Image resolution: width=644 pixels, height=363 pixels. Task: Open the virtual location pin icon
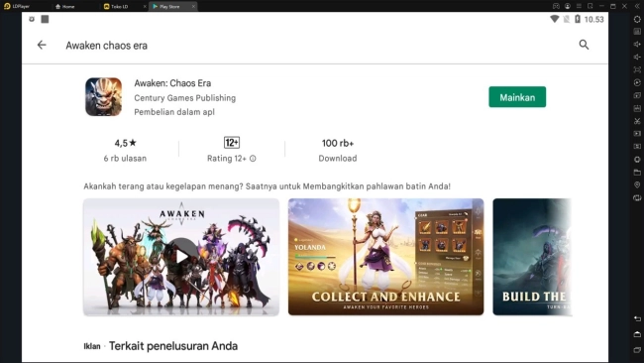point(637,184)
